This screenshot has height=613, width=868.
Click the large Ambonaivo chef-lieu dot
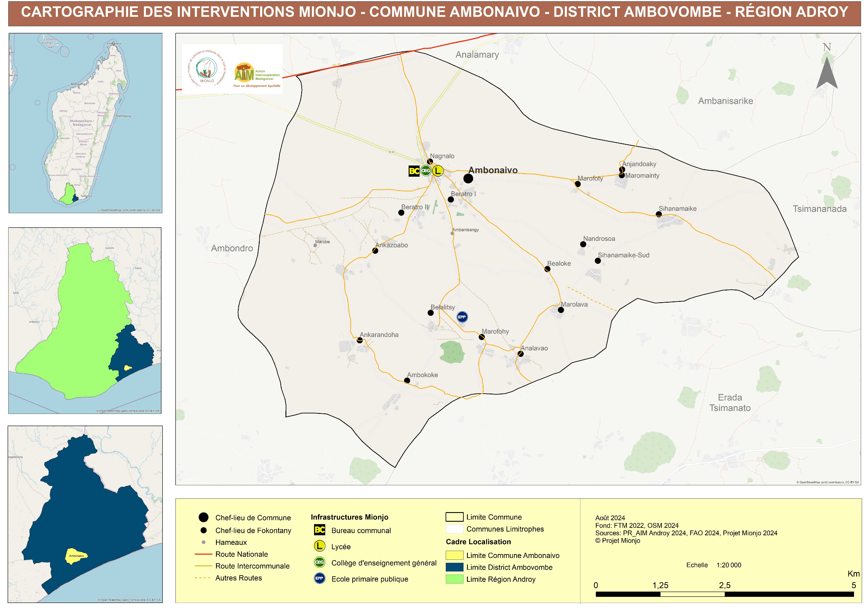(468, 178)
